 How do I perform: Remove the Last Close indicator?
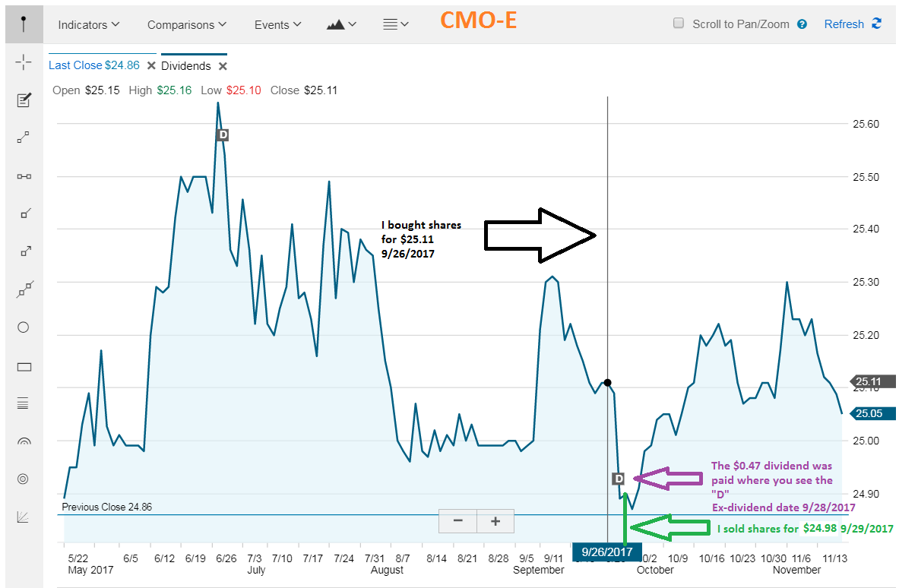(151, 65)
